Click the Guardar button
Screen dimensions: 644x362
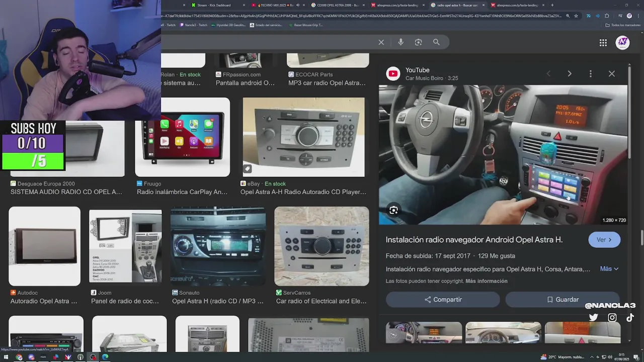point(562,300)
